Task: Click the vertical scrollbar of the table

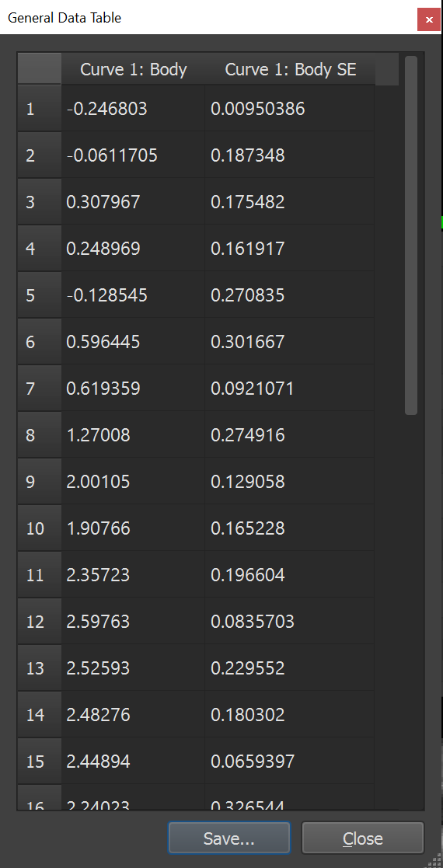Action: coord(411,235)
